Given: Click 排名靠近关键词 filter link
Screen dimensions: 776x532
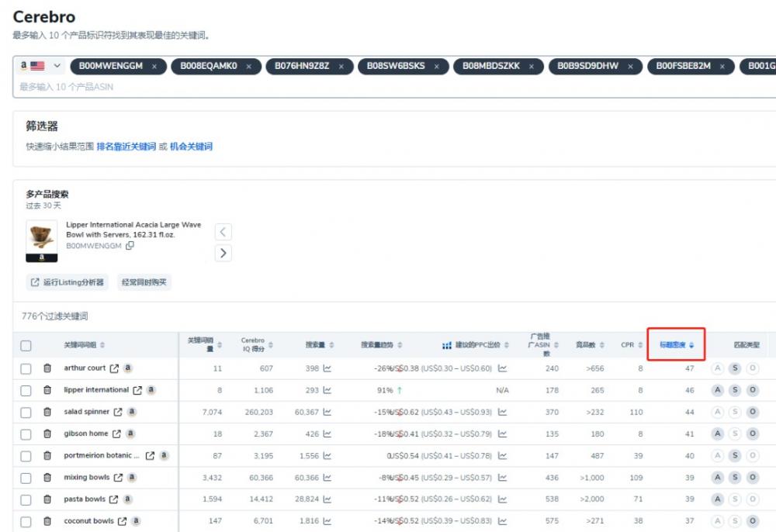Looking at the screenshot, I should coord(126,147).
